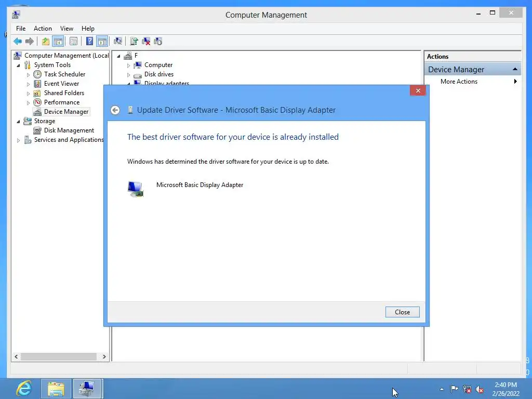Select the Event Viewer icon
This screenshot has height=399, width=532.
(37, 84)
